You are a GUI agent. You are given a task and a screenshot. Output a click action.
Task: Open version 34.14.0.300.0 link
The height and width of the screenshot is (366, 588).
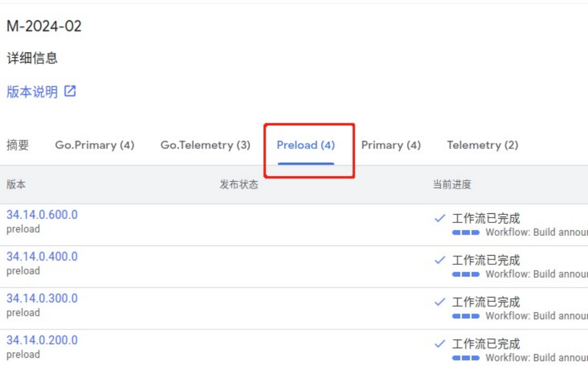(42, 298)
